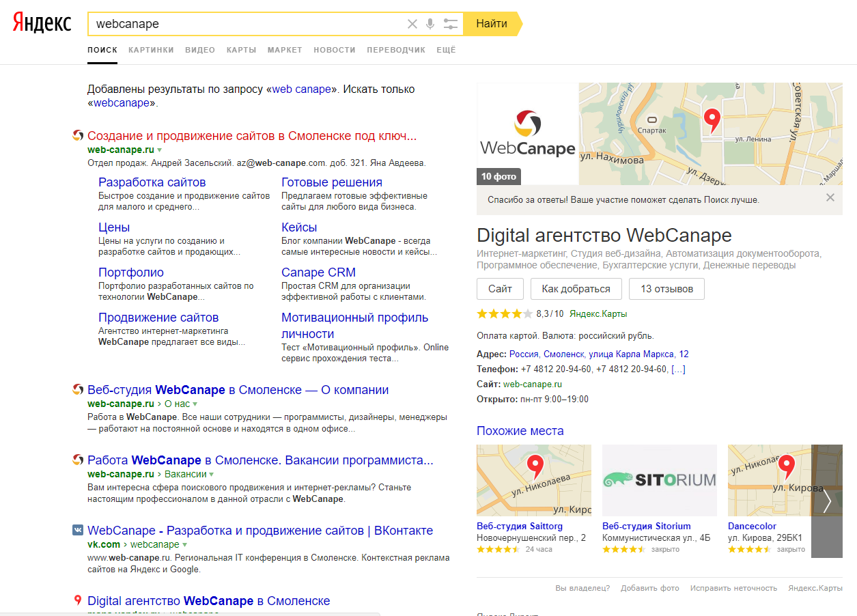Open result 'Веб-студия WebCanape в Смоленске — О компании'
The image size is (857, 616).
[238, 390]
